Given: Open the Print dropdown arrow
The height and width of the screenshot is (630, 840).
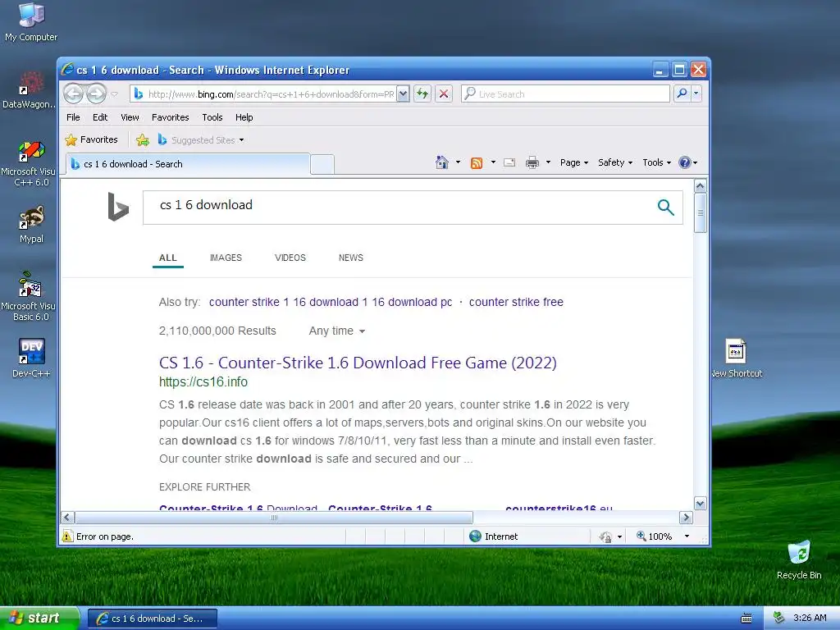Looking at the screenshot, I should (x=548, y=162).
